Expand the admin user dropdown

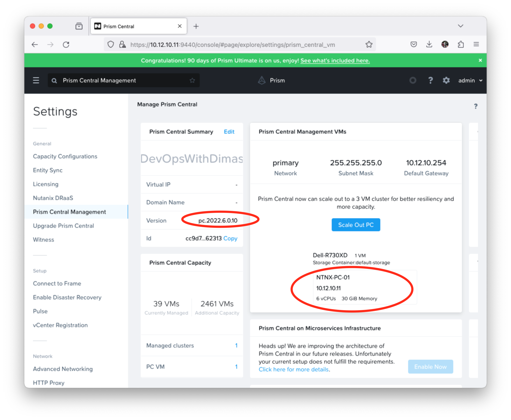(470, 80)
